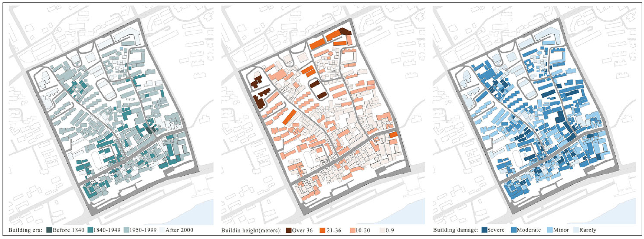Click the 'Minor' legend text
644x239 pixels.
(x=561, y=230)
